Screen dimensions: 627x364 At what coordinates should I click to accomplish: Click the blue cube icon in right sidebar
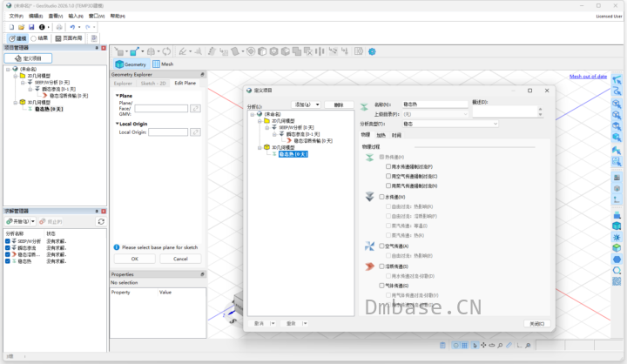[617, 226]
